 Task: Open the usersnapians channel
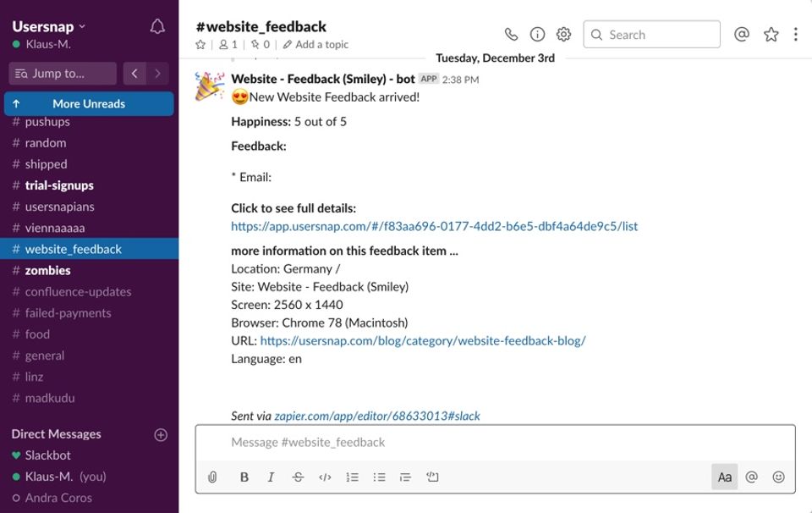89,207
